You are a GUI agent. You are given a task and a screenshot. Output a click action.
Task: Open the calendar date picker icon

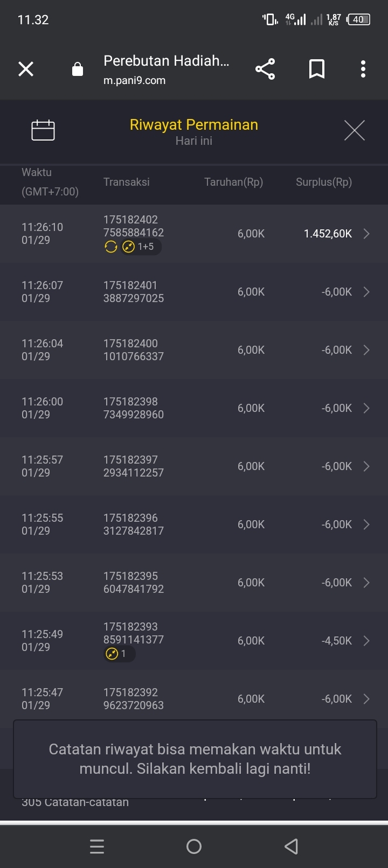[43, 130]
